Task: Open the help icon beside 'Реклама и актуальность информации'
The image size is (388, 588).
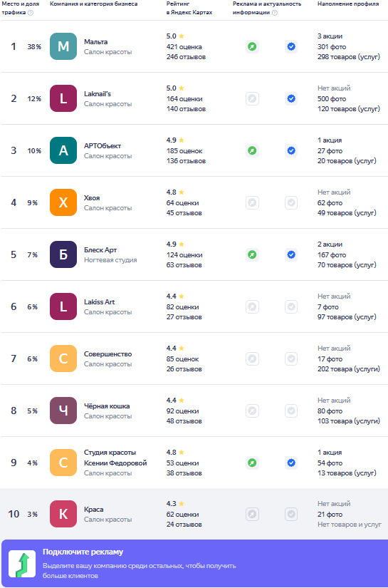Action: pos(275,12)
